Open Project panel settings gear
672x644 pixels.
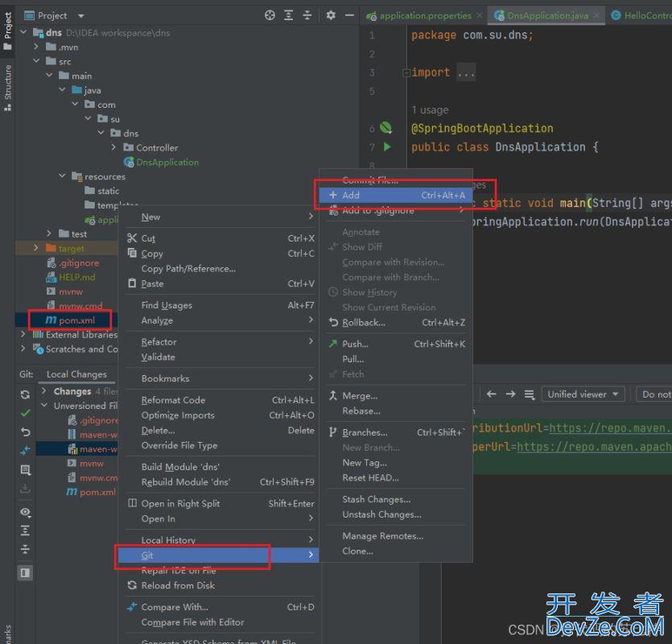331,15
